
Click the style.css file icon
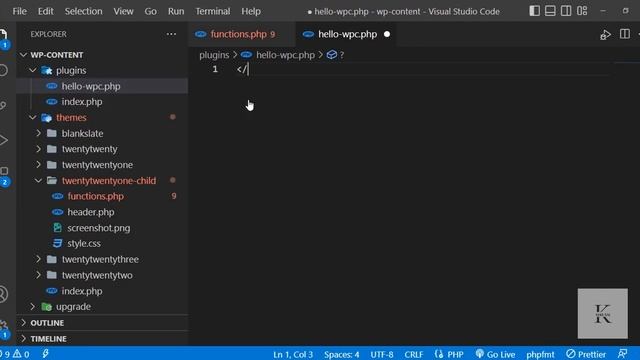coord(58,243)
